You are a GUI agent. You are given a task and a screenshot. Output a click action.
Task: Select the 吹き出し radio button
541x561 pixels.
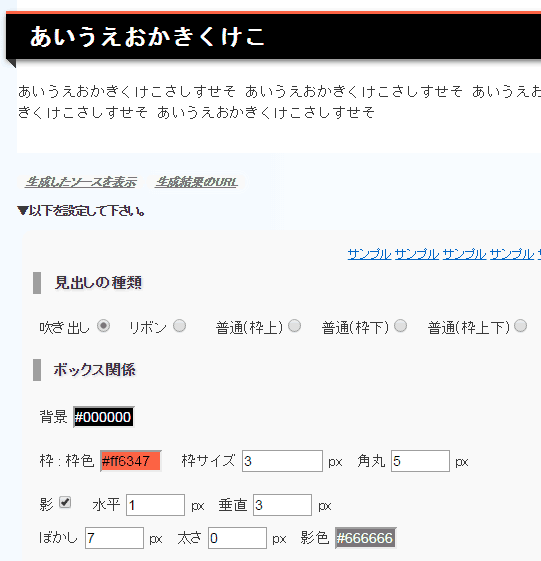tap(103, 326)
